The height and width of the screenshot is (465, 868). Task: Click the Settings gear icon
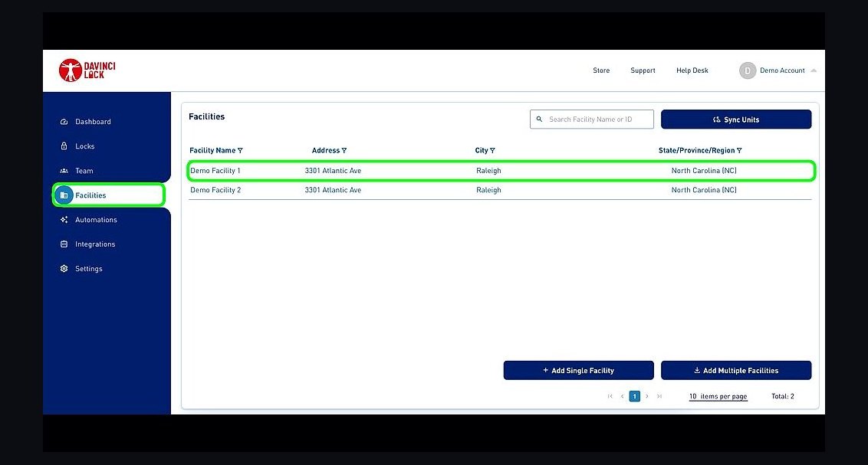click(x=64, y=269)
